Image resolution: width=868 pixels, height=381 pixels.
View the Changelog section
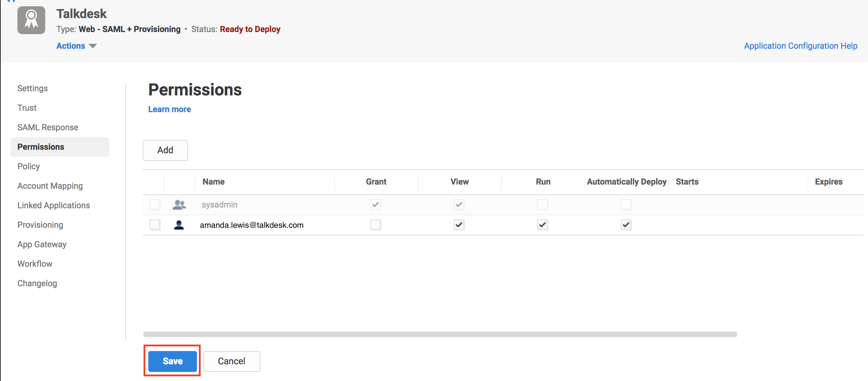pos(37,283)
